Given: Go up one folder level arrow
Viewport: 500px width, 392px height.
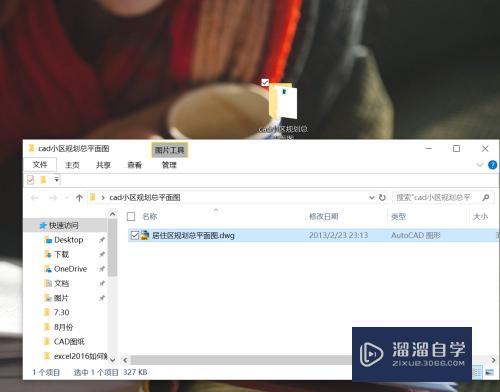Looking at the screenshot, I should tap(79, 198).
